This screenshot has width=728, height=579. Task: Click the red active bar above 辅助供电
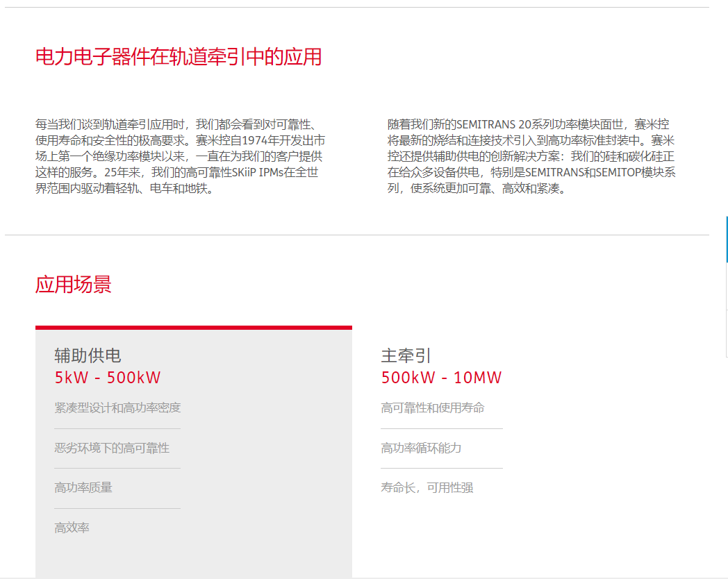click(x=193, y=328)
